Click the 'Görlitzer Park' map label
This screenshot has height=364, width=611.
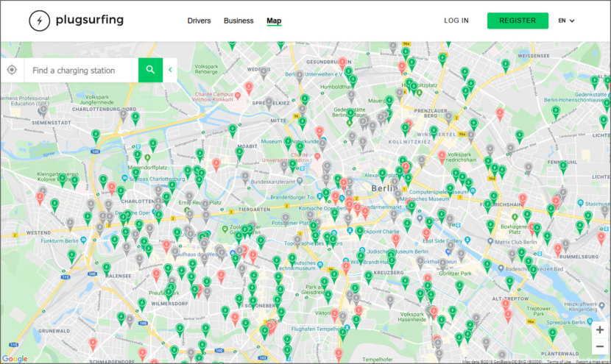tap(455, 274)
